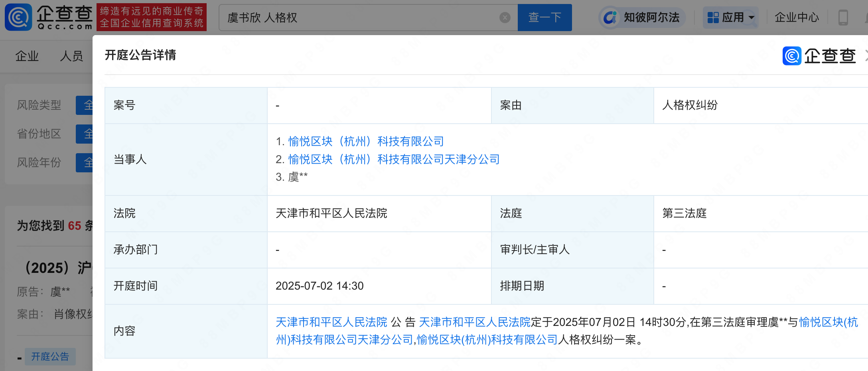Click the red slogan banner beside logo
This screenshot has height=371, width=868.
[152, 17]
